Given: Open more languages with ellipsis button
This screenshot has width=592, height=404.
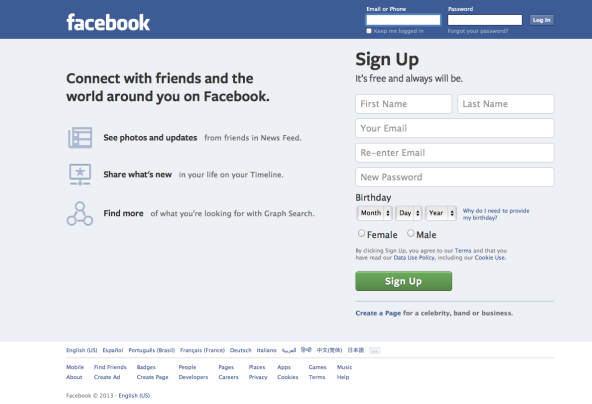Looking at the screenshot, I should (x=374, y=350).
